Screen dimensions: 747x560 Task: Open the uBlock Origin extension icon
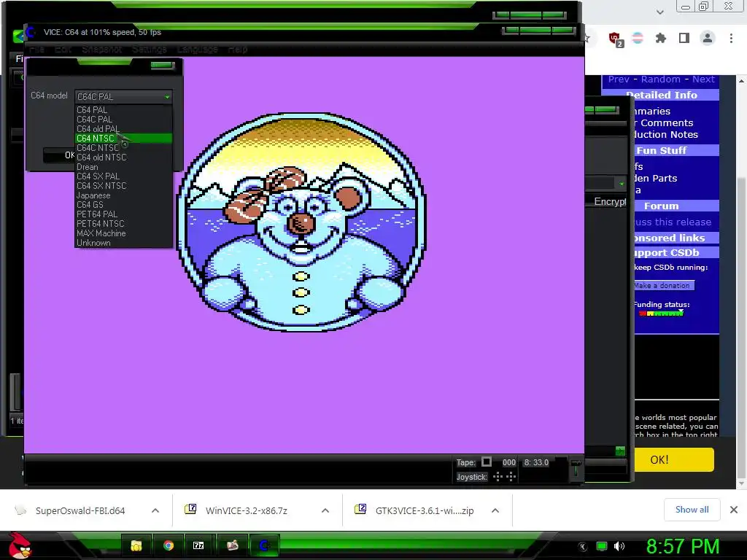pos(616,39)
